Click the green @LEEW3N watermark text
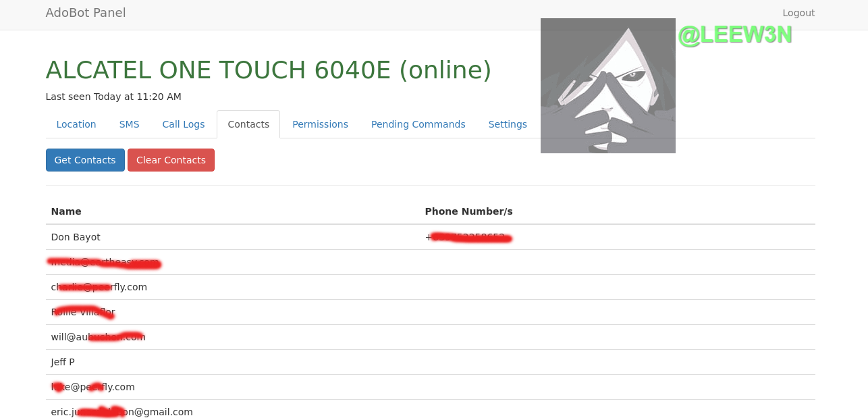The width and height of the screenshot is (868, 420). [734, 34]
